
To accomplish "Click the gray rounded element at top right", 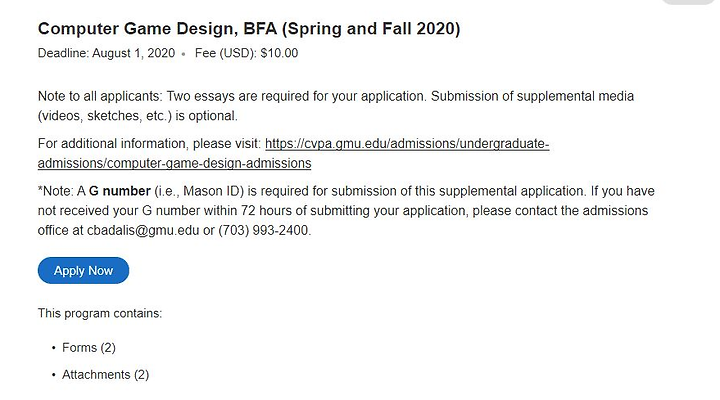I will click(x=688, y=2).
